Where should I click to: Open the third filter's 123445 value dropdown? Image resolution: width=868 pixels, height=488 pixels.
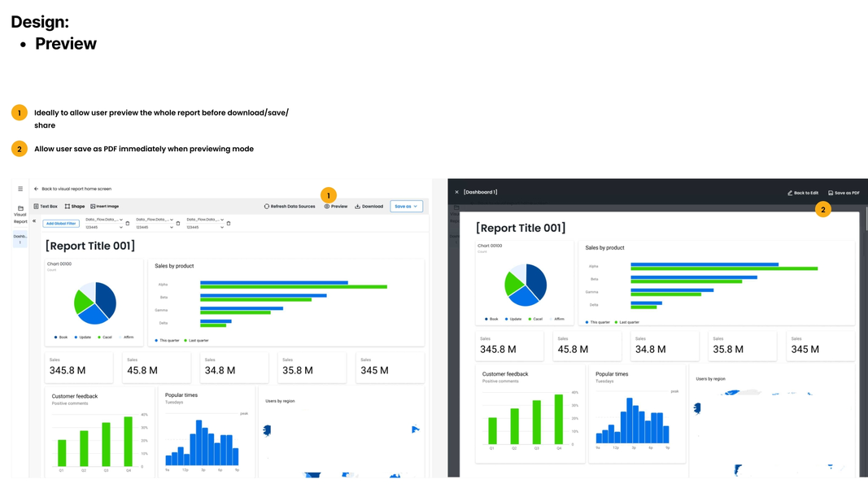coord(205,228)
